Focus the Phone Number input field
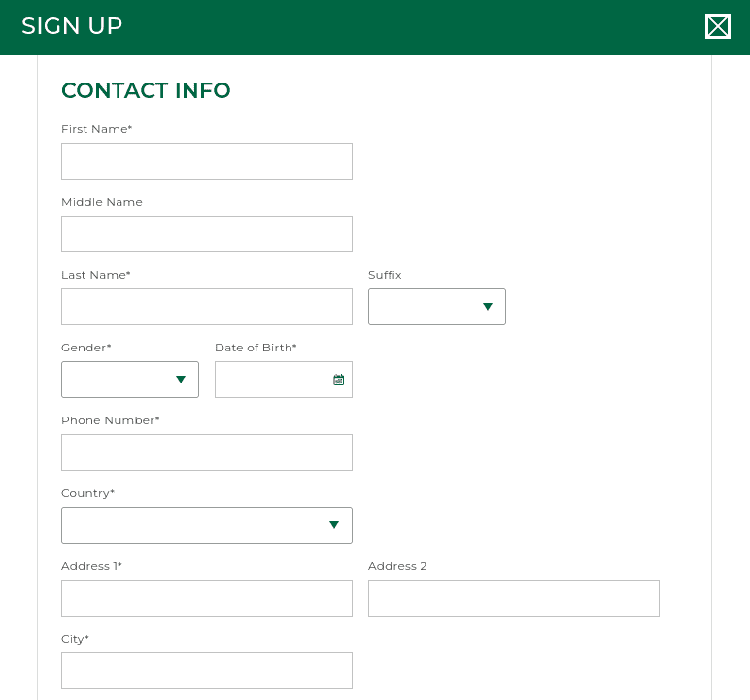The image size is (750, 700). pos(207,452)
